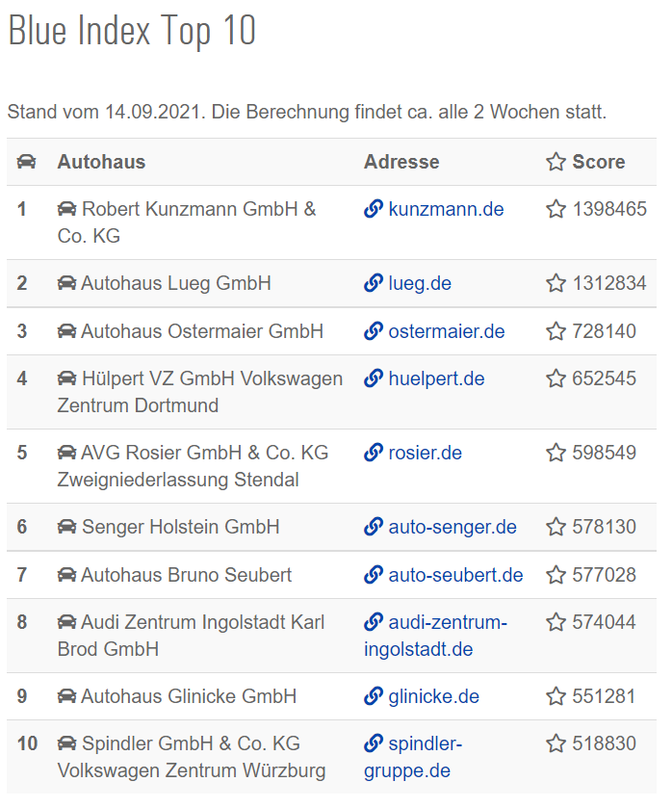Click the car icon before Senger Holstein GmbH

[x=66, y=527]
